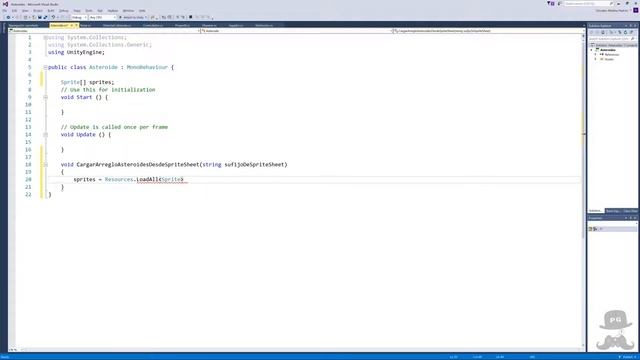
Task: Collapse the CargarArregloAsteroidesDesdeSpriteSheet method outline
Action: pos(45,164)
